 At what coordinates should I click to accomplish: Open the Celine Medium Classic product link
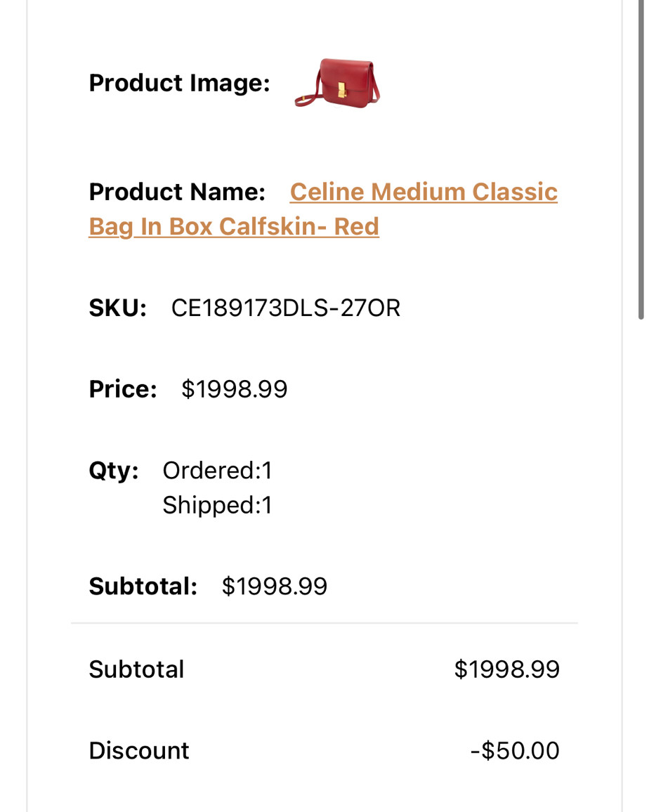coord(423,192)
